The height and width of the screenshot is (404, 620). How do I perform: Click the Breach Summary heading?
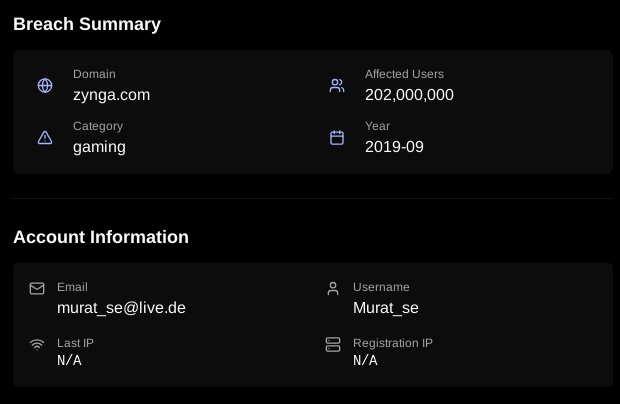87,24
